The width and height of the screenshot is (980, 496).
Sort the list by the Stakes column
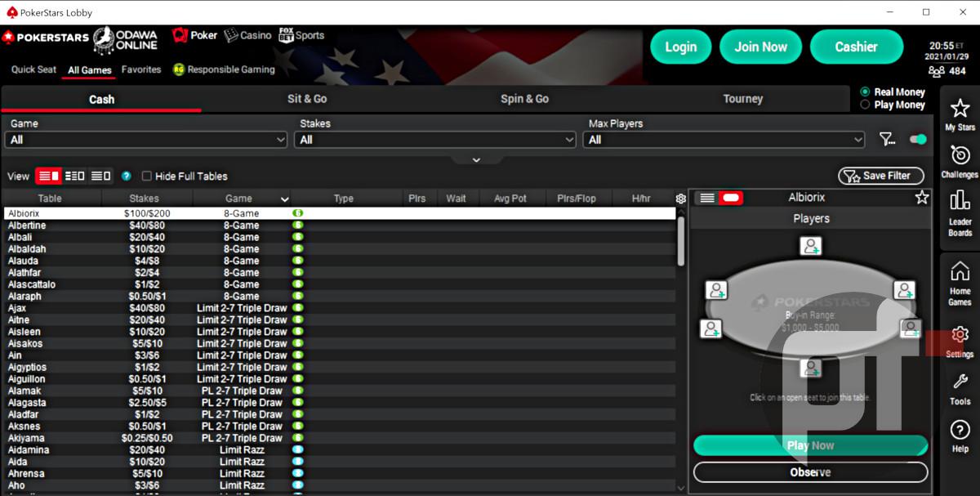click(x=144, y=199)
